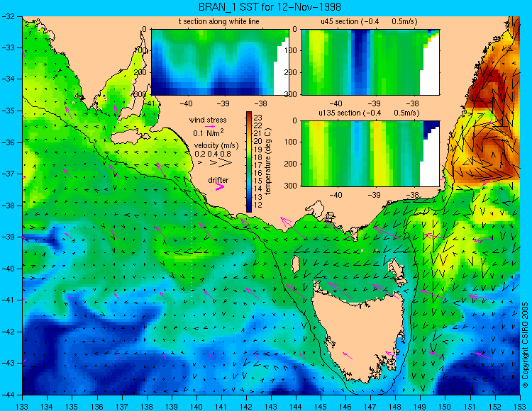
Task: Click the u135 section inset plot
Action: point(370,154)
